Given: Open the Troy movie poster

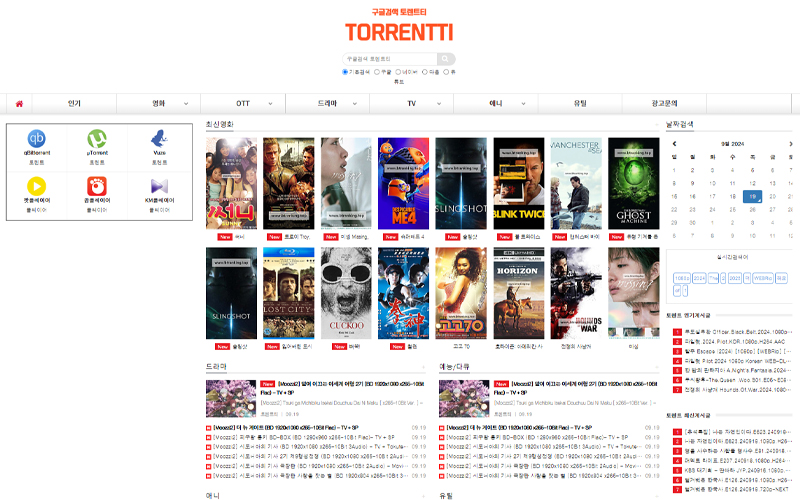Looking at the screenshot, I should pyautogui.click(x=288, y=183).
